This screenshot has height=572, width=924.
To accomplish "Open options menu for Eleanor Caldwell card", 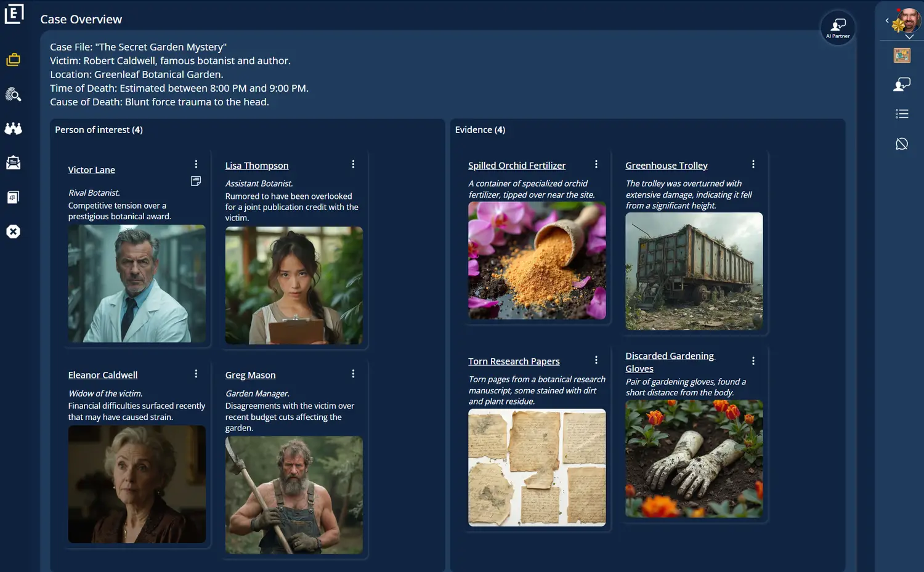I will point(196,374).
